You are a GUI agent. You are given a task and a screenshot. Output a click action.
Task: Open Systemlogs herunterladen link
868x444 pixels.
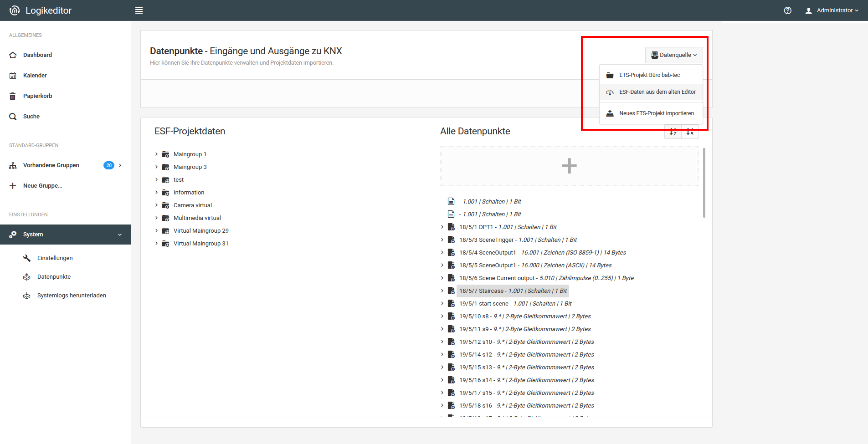[x=72, y=296]
